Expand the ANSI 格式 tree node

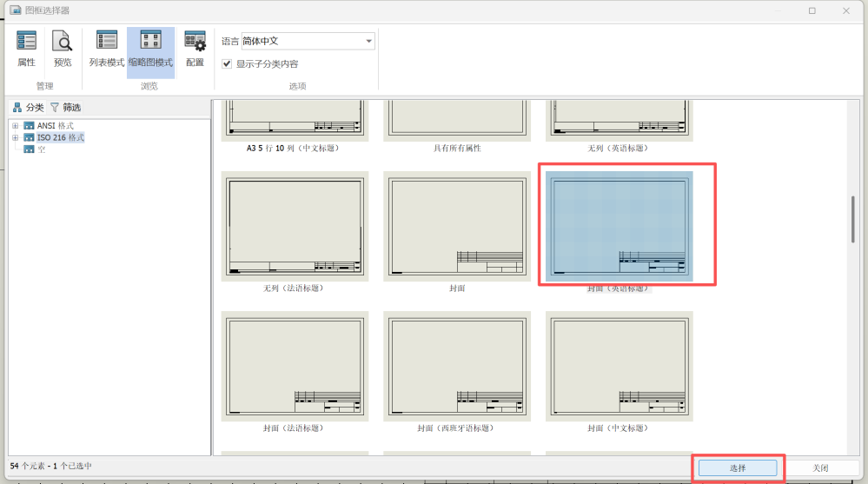[x=15, y=126]
